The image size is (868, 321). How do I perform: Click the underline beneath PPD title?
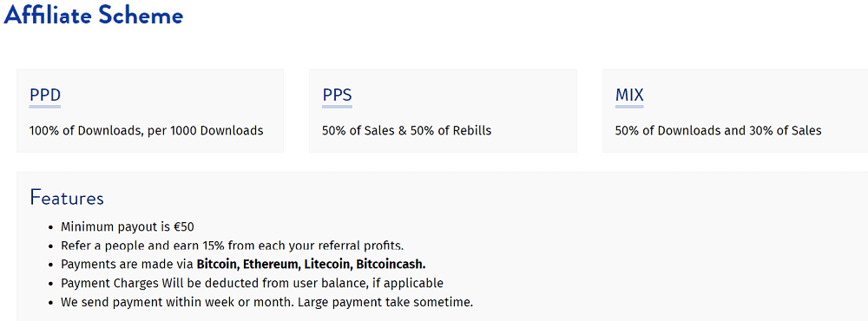45,106
